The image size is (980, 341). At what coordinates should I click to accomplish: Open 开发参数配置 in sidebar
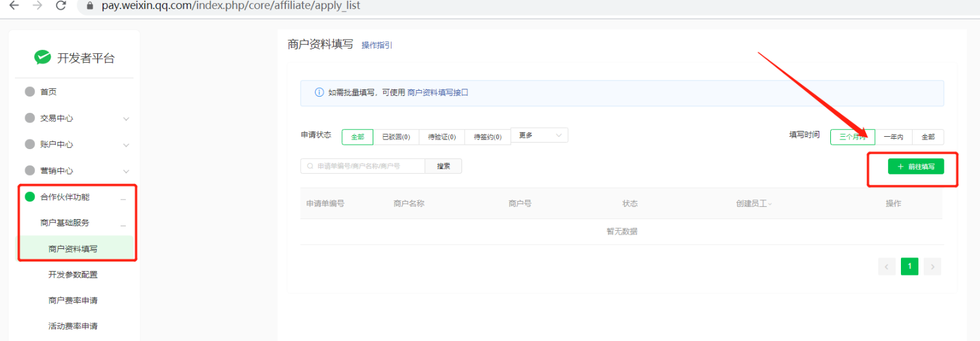tap(73, 275)
